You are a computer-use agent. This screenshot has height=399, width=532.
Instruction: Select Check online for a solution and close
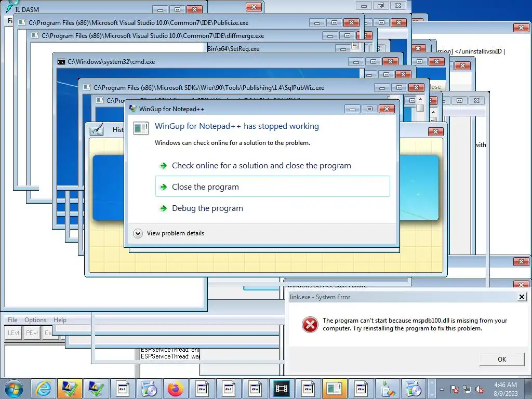[x=272, y=166]
